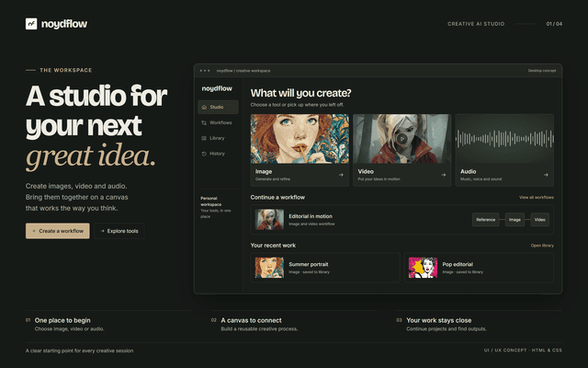
Task: Click the 'noydflow / creative workspace' title bar path
Action: pos(243,71)
